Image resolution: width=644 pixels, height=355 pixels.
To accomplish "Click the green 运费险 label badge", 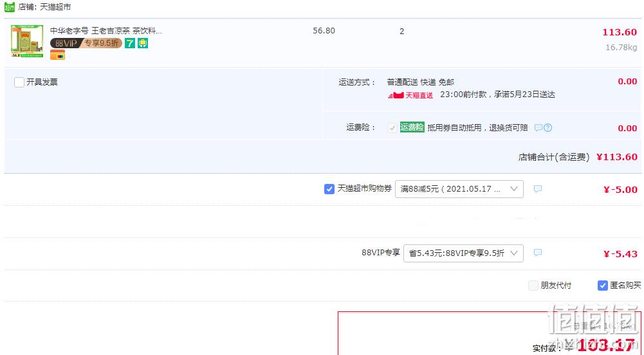I will click(412, 127).
